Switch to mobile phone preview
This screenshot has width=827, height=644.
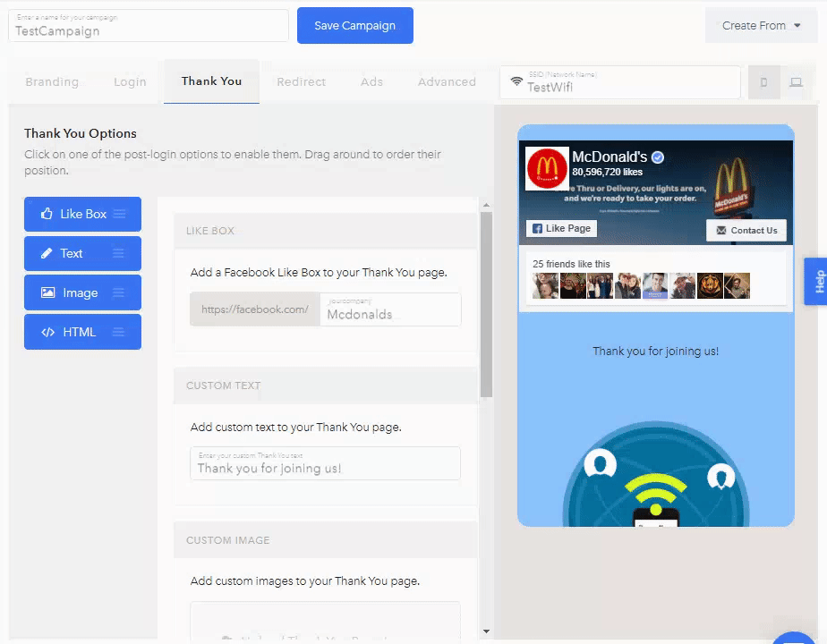click(763, 82)
